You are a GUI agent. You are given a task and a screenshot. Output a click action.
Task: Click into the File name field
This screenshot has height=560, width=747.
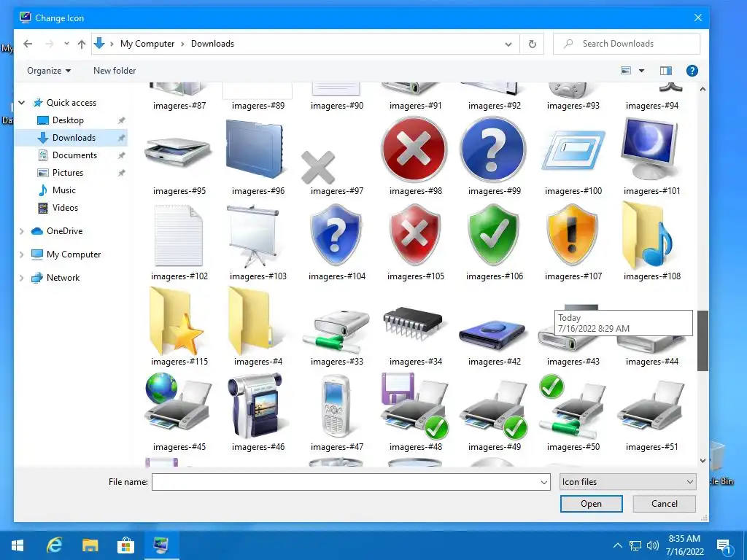coord(346,482)
